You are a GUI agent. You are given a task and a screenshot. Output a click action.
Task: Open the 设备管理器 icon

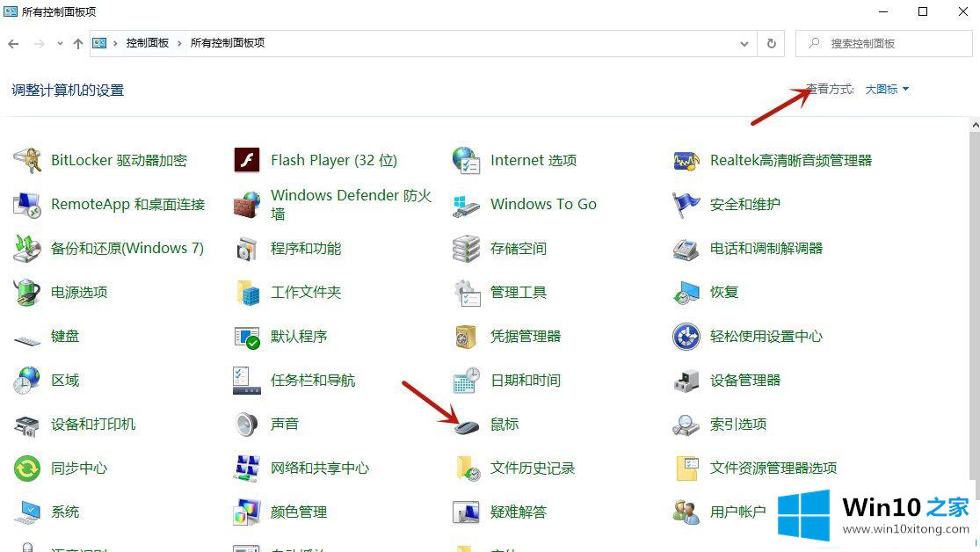click(686, 381)
